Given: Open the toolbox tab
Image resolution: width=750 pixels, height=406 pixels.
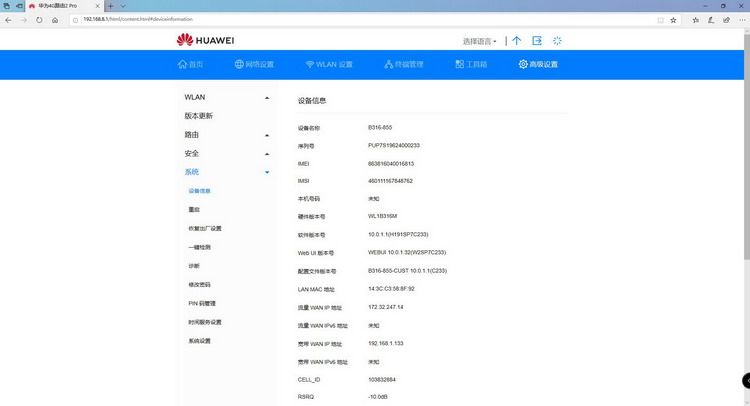Looking at the screenshot, I should point(471,64).
